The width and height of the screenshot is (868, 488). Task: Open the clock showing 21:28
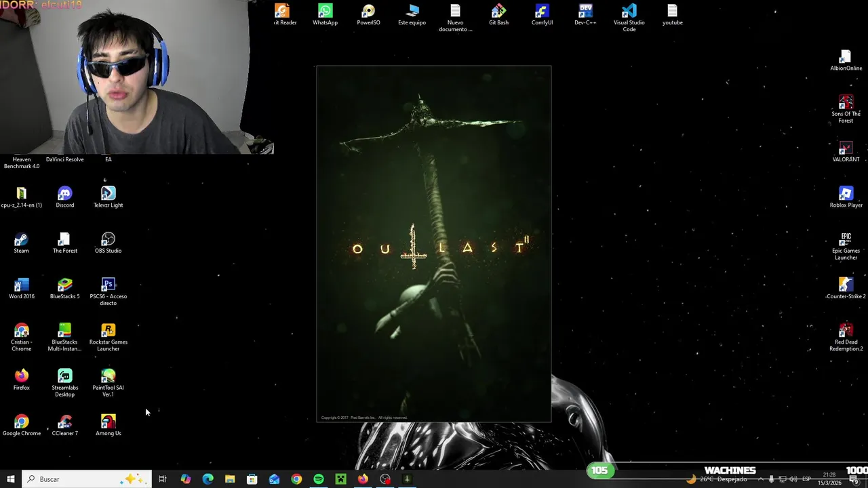tap(829, 479)
